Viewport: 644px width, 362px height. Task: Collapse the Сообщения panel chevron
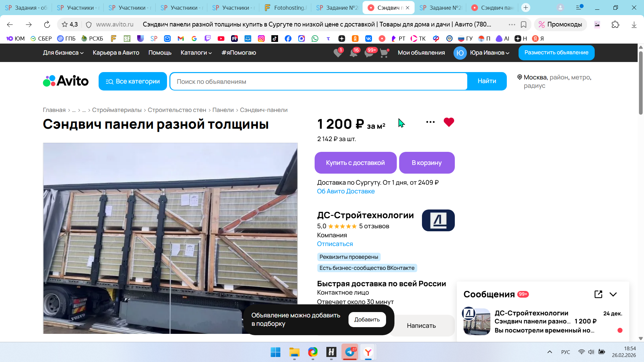pos(613,294)
